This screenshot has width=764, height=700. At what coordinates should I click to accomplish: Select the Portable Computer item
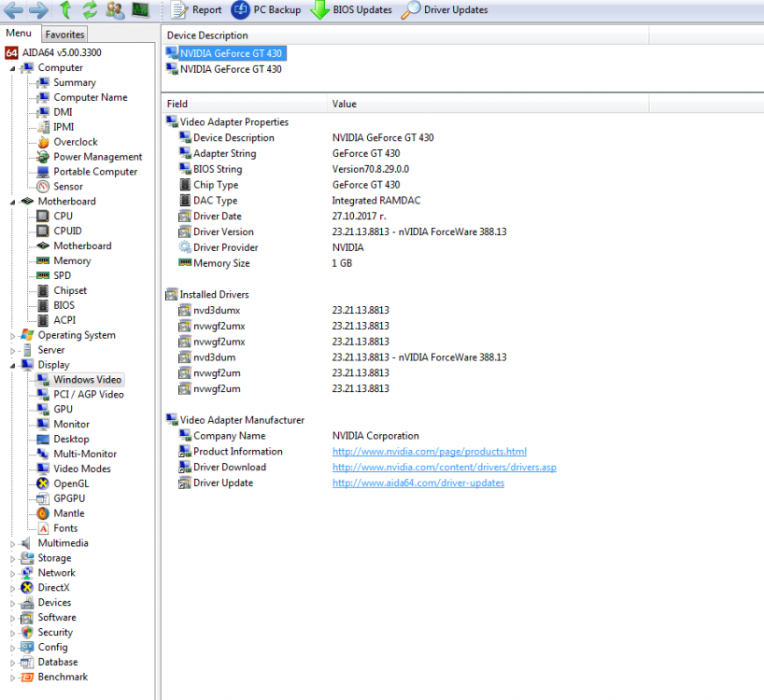tap(95, 172)
